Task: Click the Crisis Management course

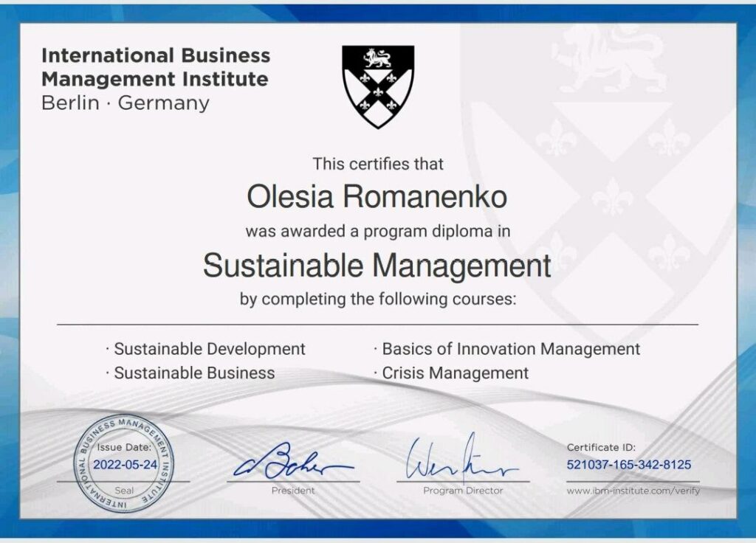Action: point(455,373)
